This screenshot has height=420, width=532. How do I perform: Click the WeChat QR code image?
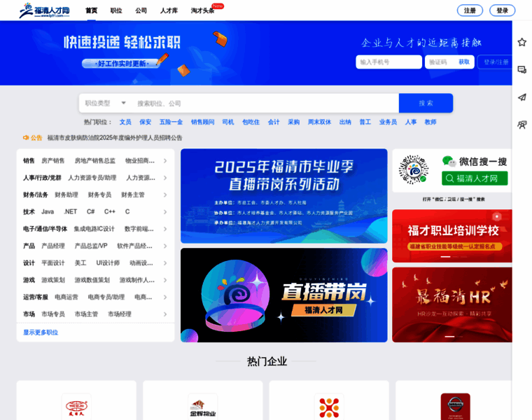pyautogui.click(x=413, y=169)
